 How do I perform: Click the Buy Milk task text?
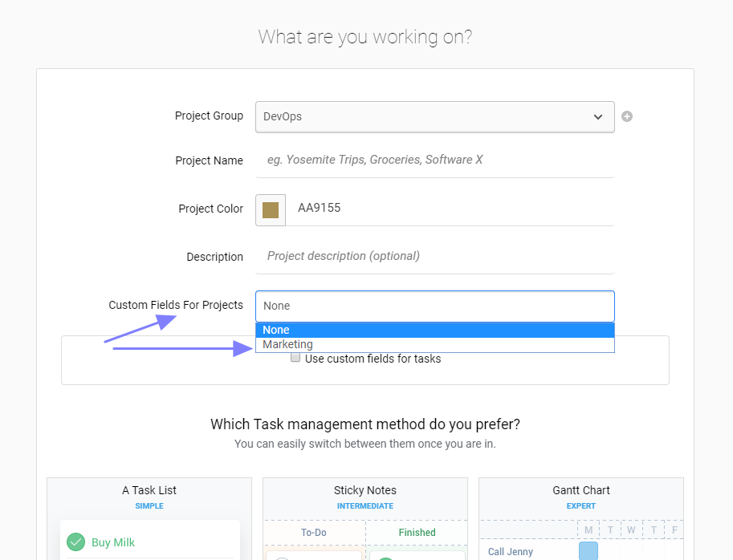point(113,542)
